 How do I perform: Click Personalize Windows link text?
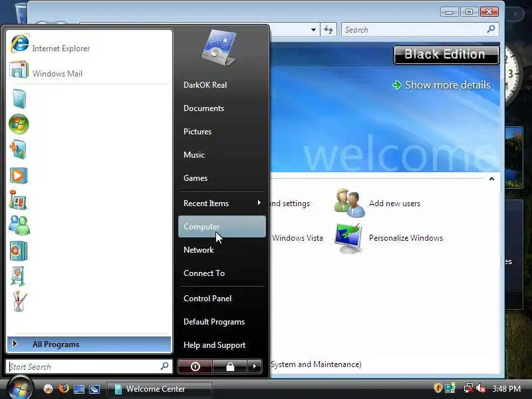[406, 238]
